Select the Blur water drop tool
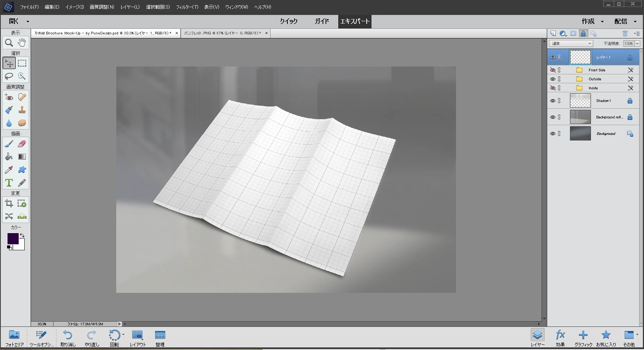The height and width of the screenshot is (350, 644). point(9,123)
